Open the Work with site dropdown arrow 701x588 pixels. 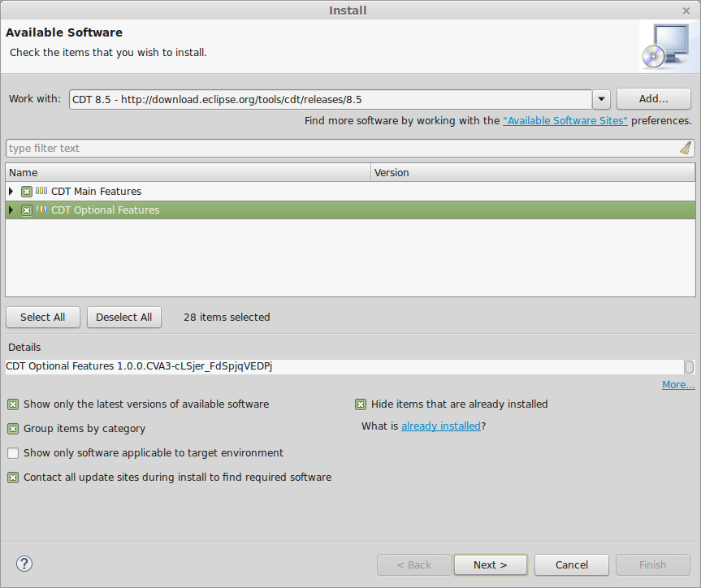pos(601,99)
